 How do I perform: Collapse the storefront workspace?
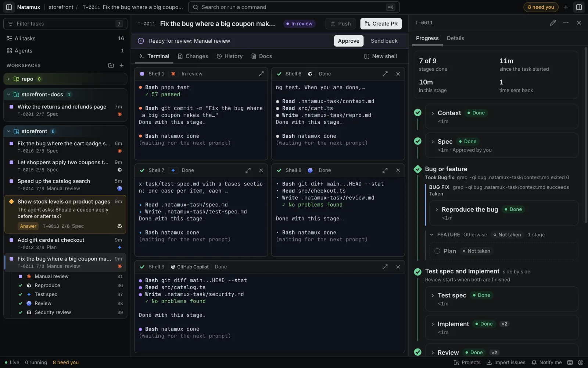coord(8,131)
